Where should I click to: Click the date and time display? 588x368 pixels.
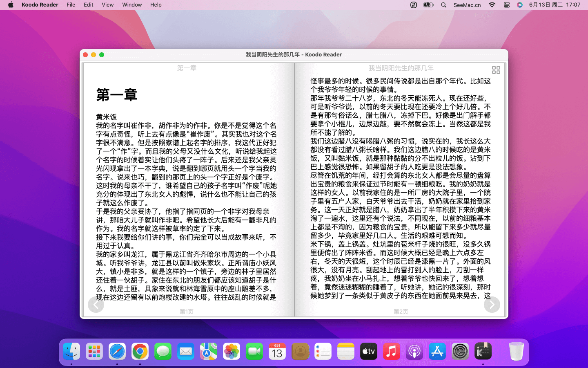pos(555,5)
